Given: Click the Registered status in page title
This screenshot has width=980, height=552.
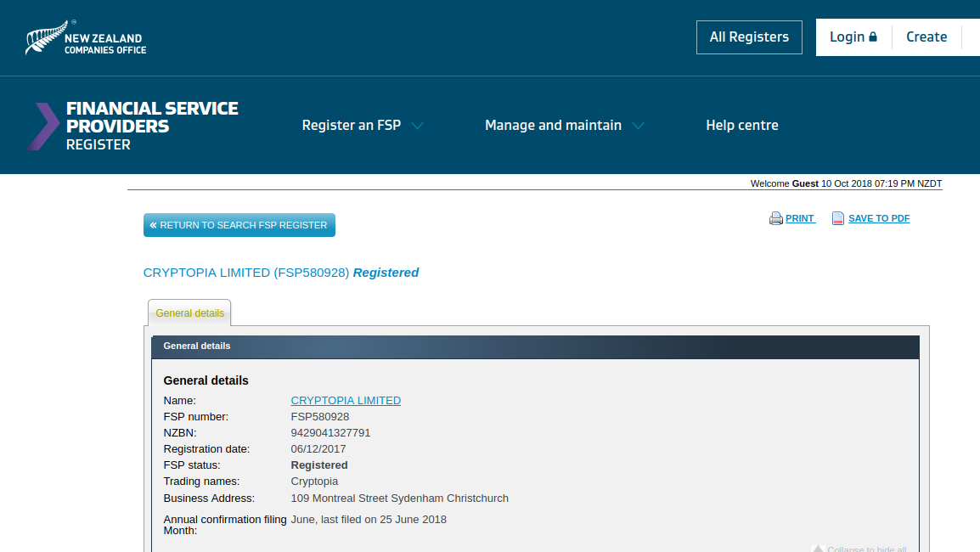Looking at the screenshot, I should point(386,273).
